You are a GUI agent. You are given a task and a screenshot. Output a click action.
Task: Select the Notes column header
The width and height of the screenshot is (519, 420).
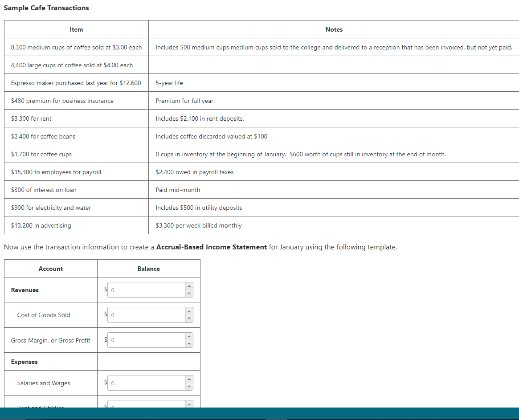pos(334,29)
